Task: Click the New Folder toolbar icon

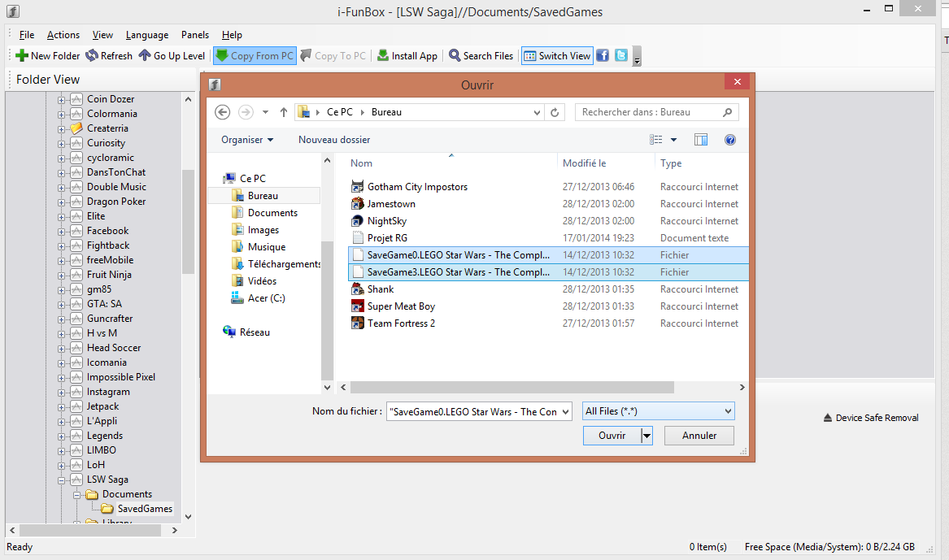Action: coord(22,55)
